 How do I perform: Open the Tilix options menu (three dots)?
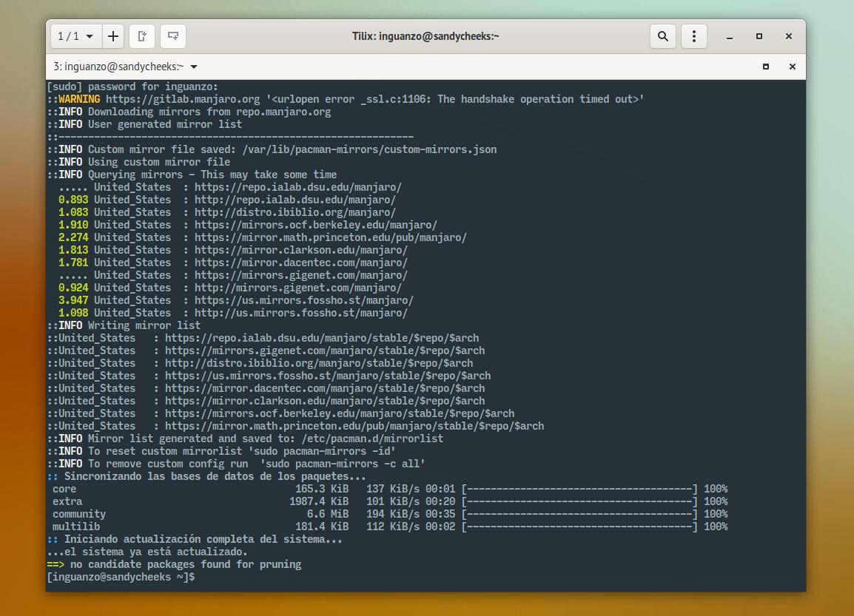(x=693, y=35)
